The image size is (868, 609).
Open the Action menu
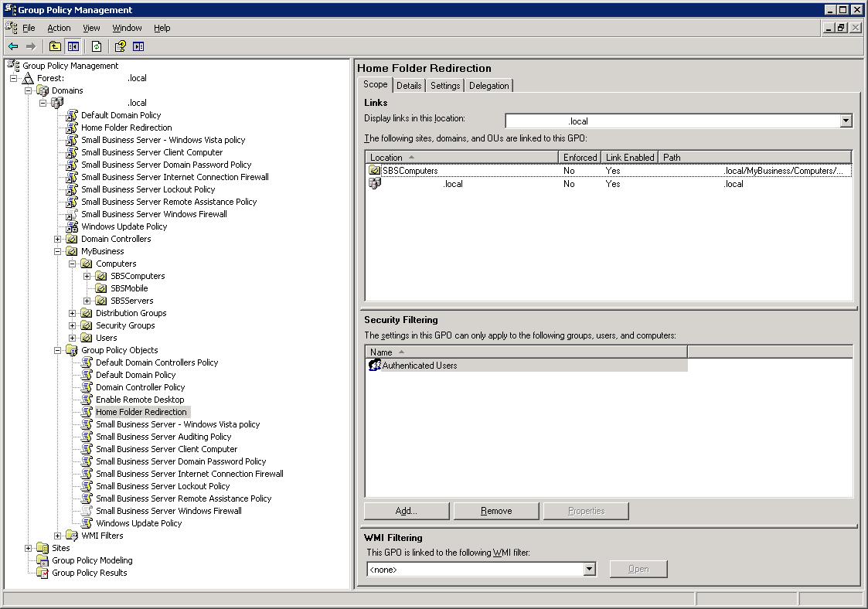[59, 28]
